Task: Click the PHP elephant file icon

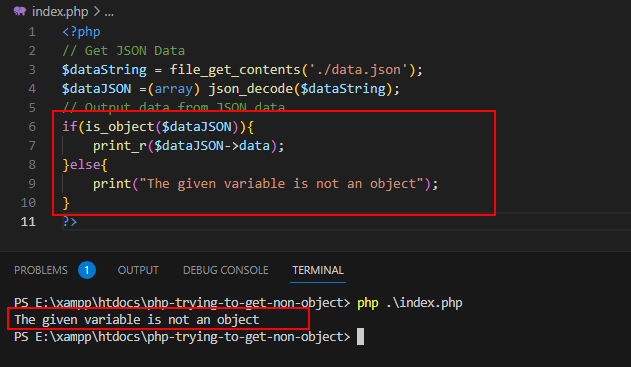Action: pyautogui.click(x=19, y=11)
